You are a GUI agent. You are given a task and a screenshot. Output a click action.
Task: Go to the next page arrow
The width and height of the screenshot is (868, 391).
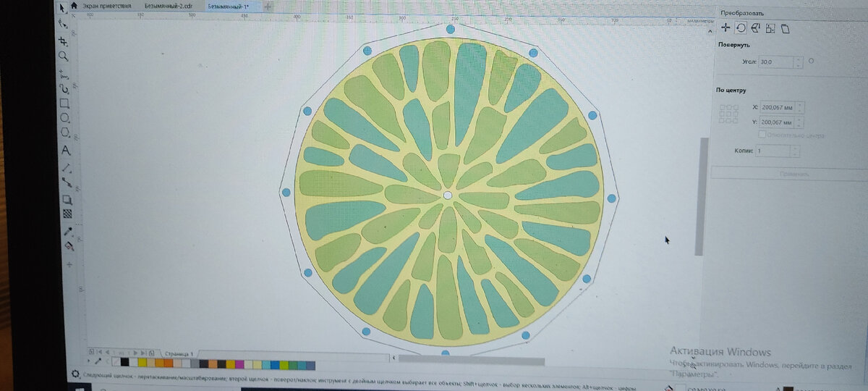(136, 353)
